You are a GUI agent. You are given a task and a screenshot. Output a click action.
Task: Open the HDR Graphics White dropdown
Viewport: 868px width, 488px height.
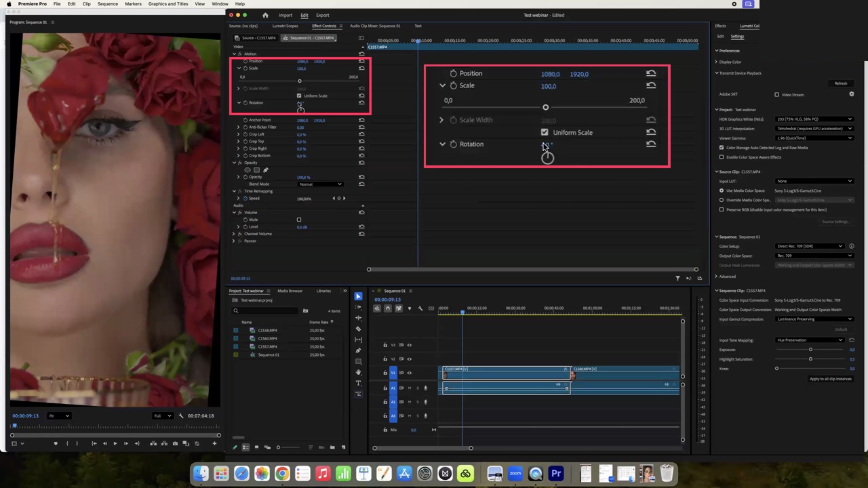(x=814, y=119)
